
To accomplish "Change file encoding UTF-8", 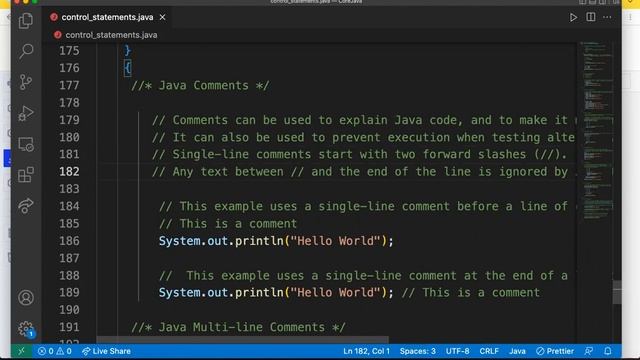I will tap(458, 351).
